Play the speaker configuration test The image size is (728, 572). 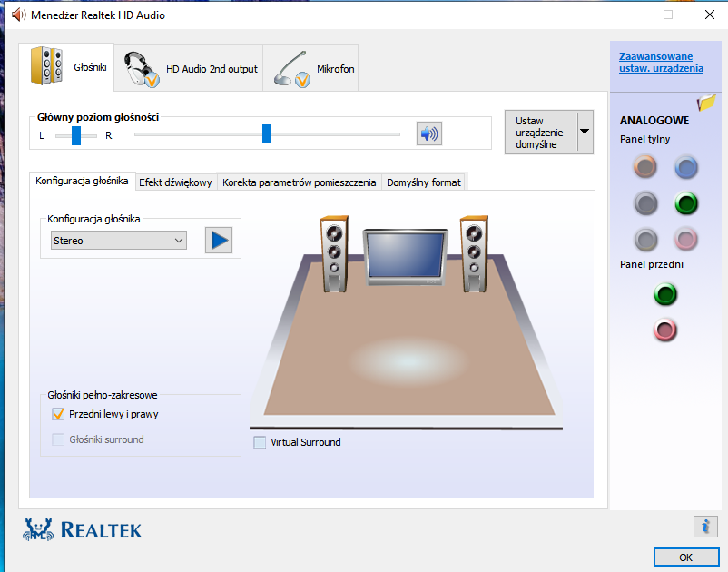pyautogui.click(x=219, y=240)
